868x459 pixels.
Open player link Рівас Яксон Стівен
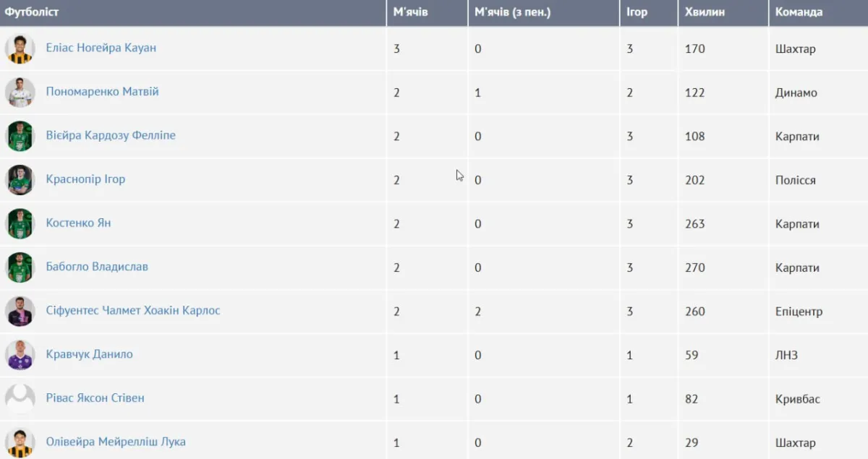click(95, 398)
